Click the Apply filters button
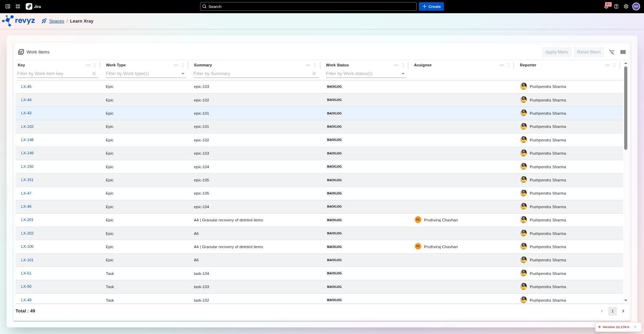The height and width of the screenshot is (334, 644). point(557,52)
